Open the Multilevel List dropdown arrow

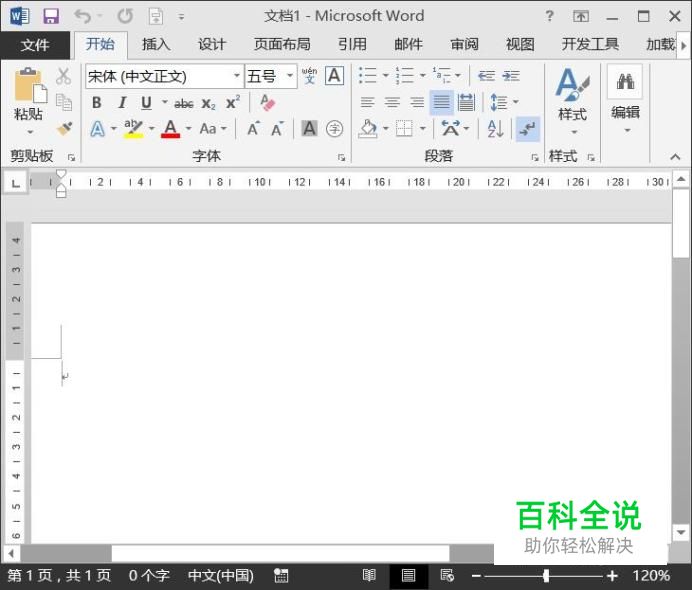coord(458,75)
